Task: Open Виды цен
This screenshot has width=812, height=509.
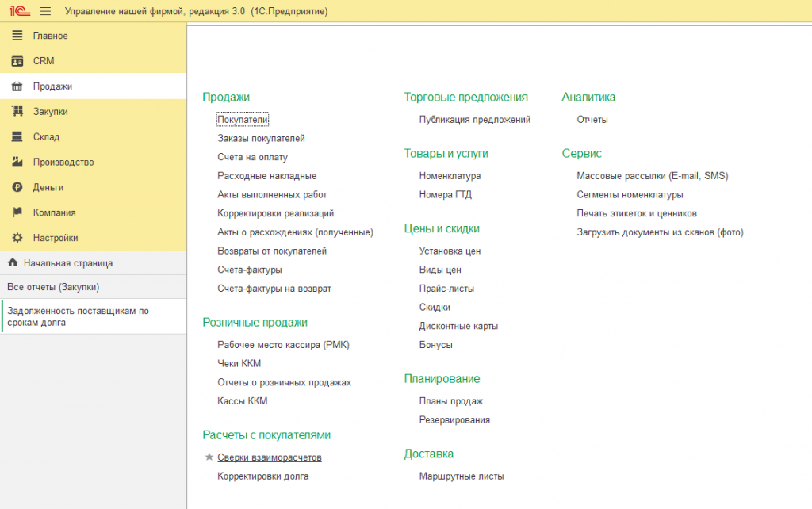Action: [x=440, y=270]
